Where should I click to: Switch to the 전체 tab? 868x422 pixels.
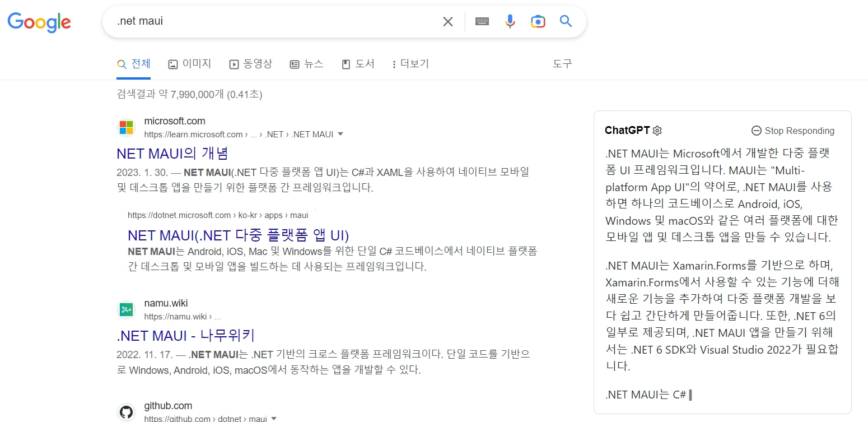coord(134,64)
